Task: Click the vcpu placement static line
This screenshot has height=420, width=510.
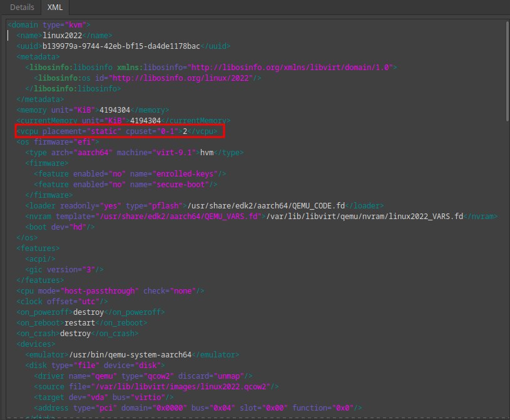Action: pos(117,131)
